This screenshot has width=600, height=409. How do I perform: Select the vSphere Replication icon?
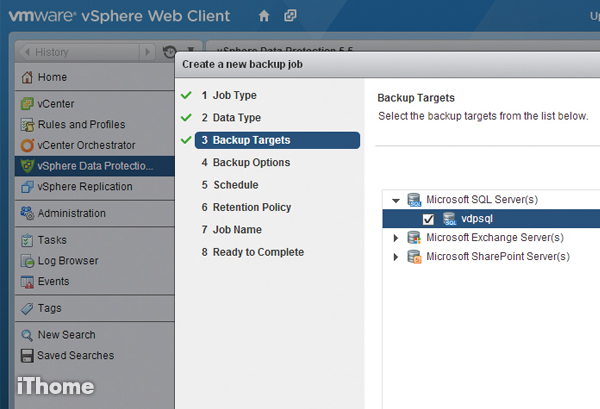28,187
